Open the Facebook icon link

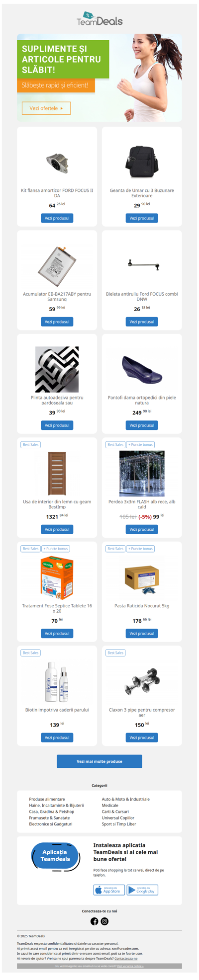pos(94,921)
